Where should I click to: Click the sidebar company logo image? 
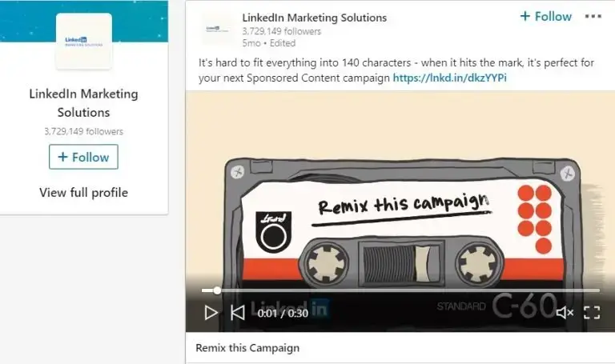[84, 41]
